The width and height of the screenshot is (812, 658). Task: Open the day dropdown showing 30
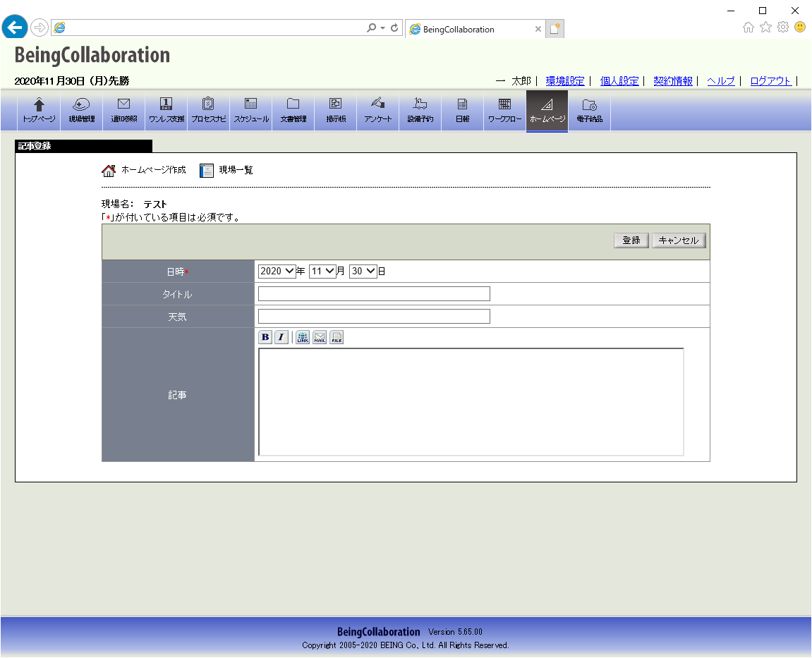(363, 272)
